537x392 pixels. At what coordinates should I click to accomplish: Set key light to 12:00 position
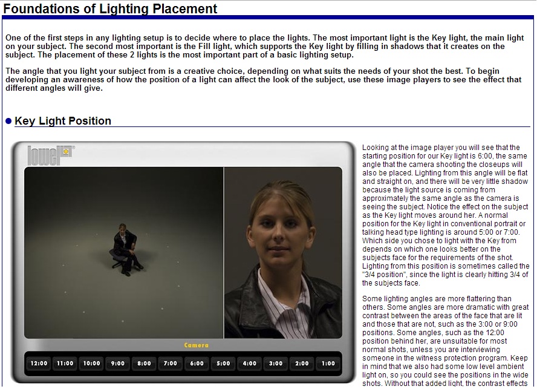38,364
